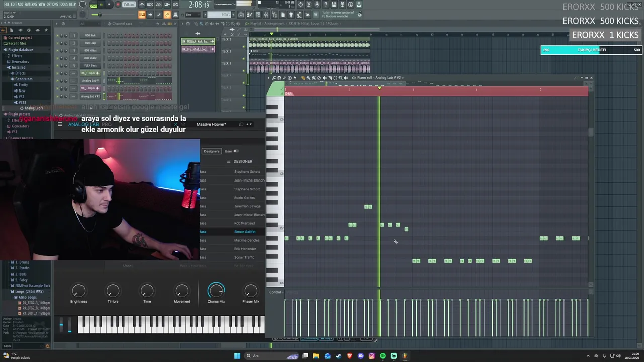Expand the VST3 folder in the browser
The width and height of the screenshot is (644, 362).
click(22, 102)
